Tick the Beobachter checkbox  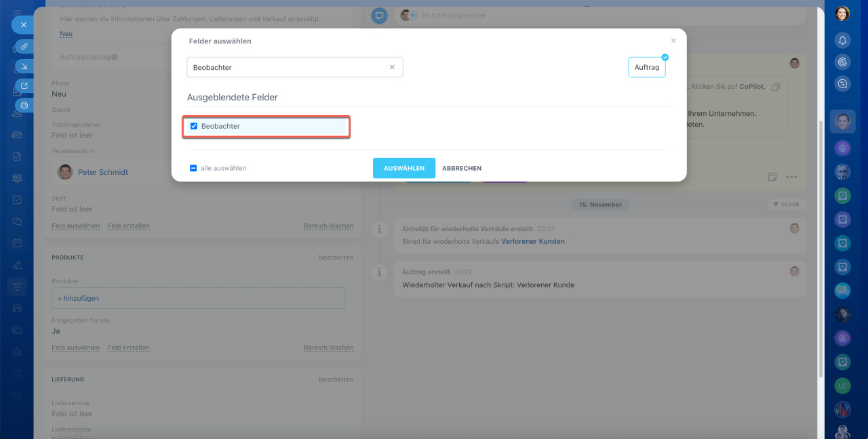pyautogui.click(x=194, y=126)
